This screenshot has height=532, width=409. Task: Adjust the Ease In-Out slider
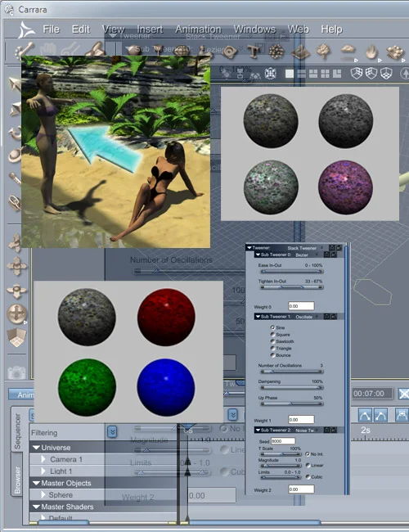tap(291, 272)
